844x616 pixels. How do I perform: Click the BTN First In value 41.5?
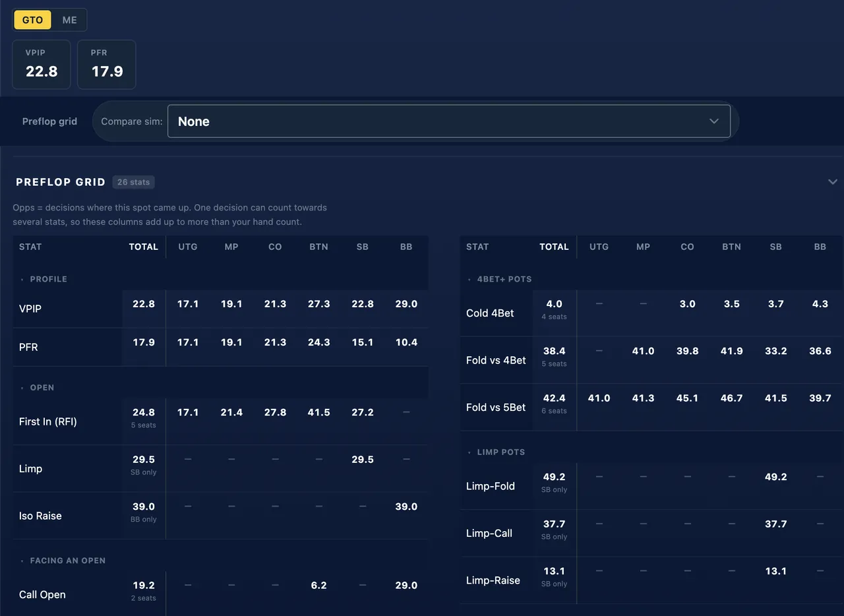pos(318,412)
